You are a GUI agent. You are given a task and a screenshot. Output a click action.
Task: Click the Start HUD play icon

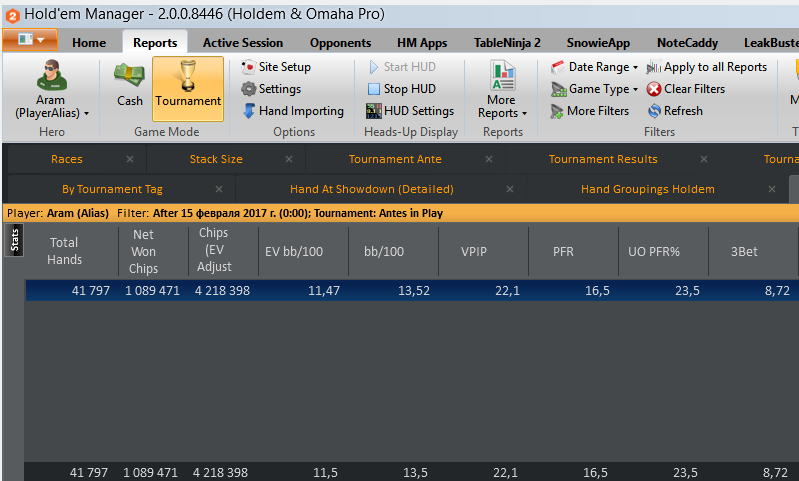point(374,67)
